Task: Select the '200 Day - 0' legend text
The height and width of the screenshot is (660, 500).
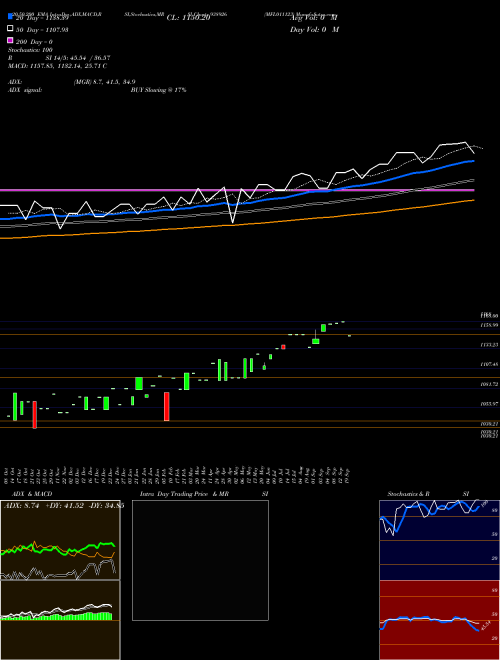Action: [34, 42]
